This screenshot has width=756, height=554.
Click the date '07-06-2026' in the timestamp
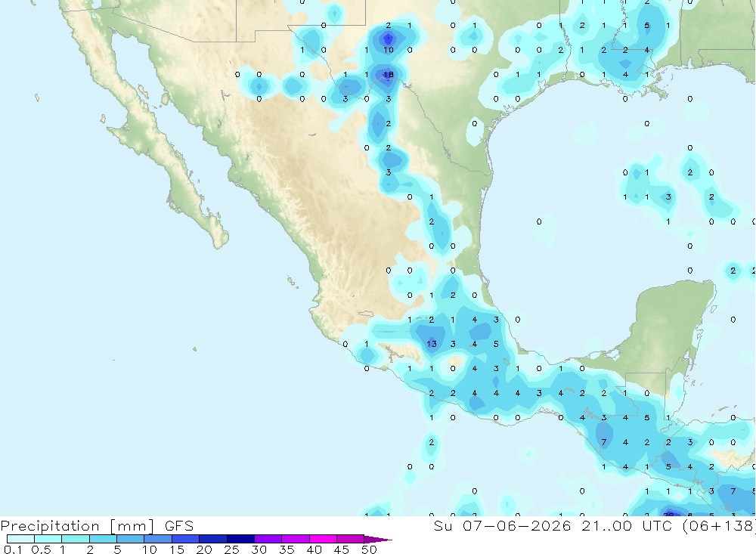[x=517, y=525]
